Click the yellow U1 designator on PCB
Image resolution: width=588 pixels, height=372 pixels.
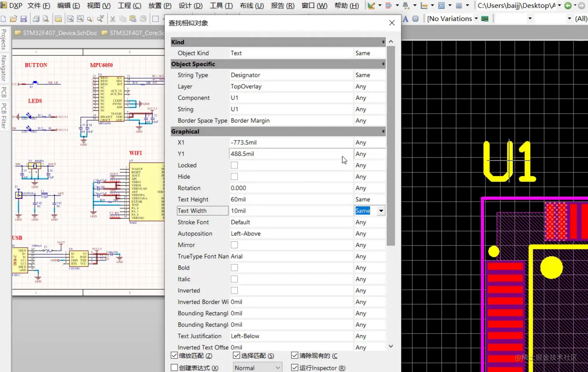pos(509,161)
